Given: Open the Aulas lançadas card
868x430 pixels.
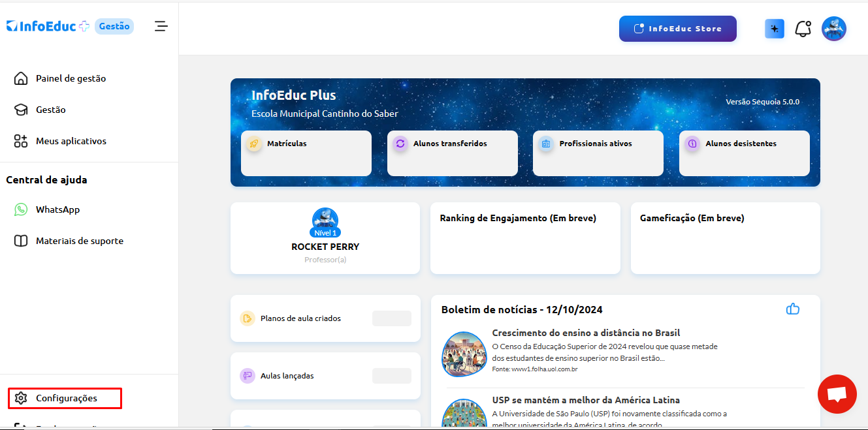Looking at the screenshot, I should click(x=325, y=376).
